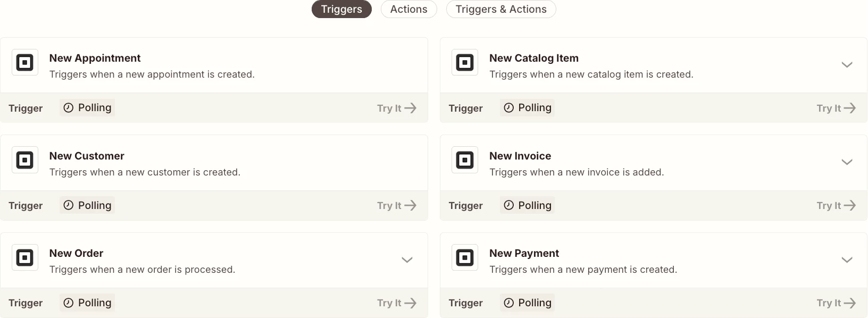Select the Triggers filter tab
This screenshot has width=868, height=318.
click(341, 10)
